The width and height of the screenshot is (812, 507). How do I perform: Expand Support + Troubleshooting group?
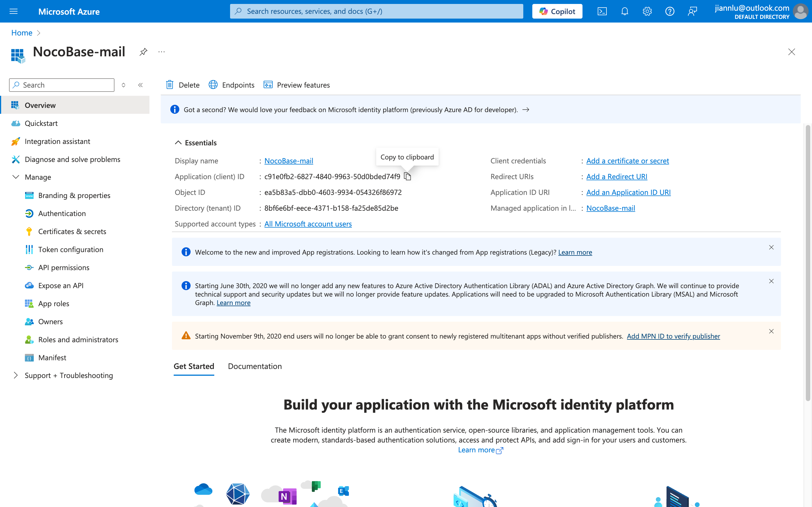coord(16,375)
